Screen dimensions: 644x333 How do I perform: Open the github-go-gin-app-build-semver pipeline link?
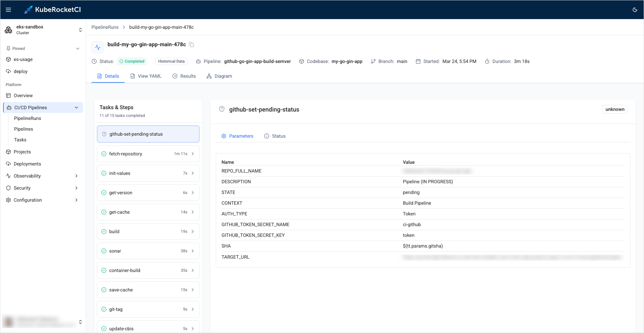257,61
